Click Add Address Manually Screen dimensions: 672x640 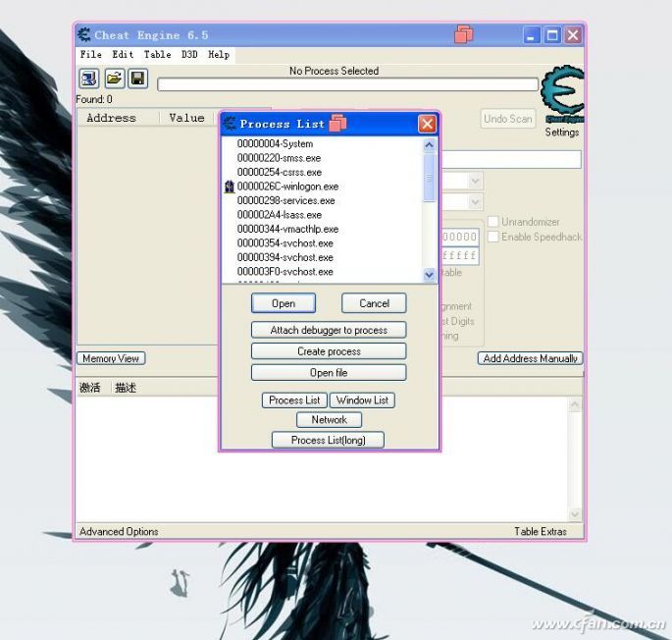530,358
